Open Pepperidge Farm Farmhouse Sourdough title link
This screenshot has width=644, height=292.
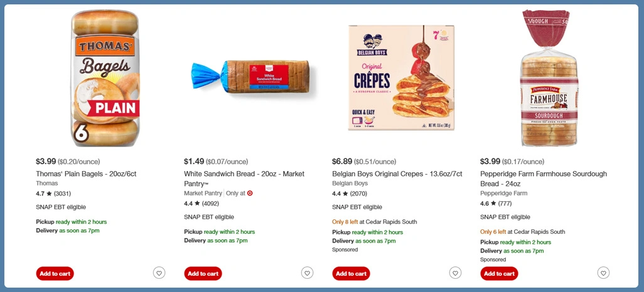coord(543,174)
